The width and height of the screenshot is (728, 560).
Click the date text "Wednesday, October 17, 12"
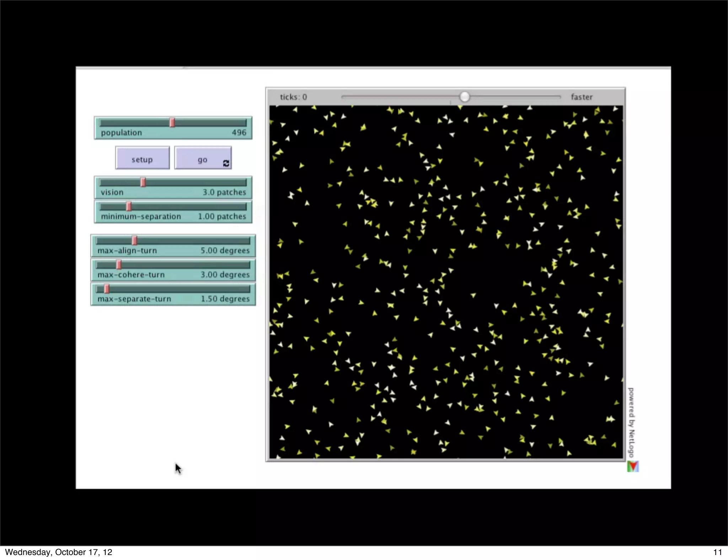[x=59, y=552]
